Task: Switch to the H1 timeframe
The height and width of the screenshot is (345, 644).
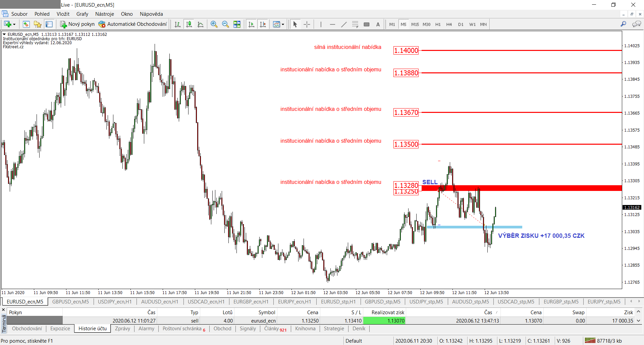Action: 438,24
